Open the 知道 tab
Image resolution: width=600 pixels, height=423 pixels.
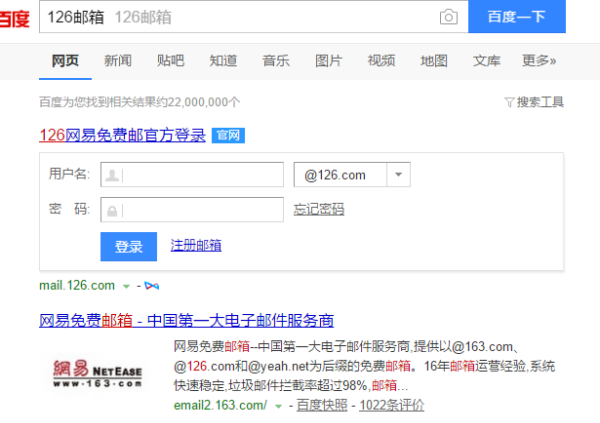coord(223,60)
